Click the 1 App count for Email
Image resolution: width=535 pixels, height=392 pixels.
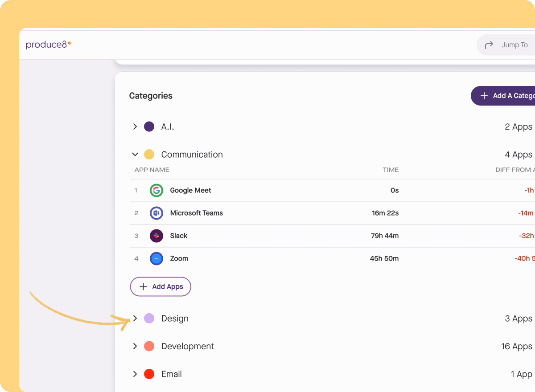pos(522,374)
